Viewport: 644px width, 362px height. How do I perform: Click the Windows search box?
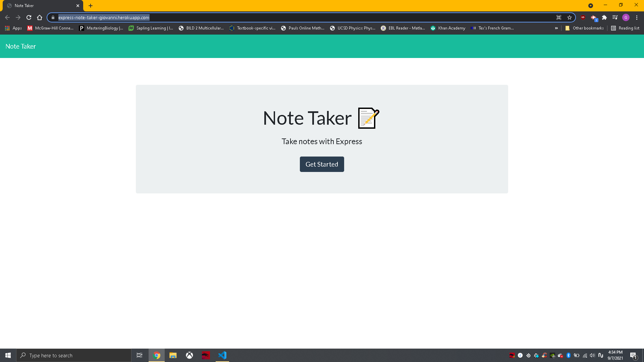click(74, 355)
